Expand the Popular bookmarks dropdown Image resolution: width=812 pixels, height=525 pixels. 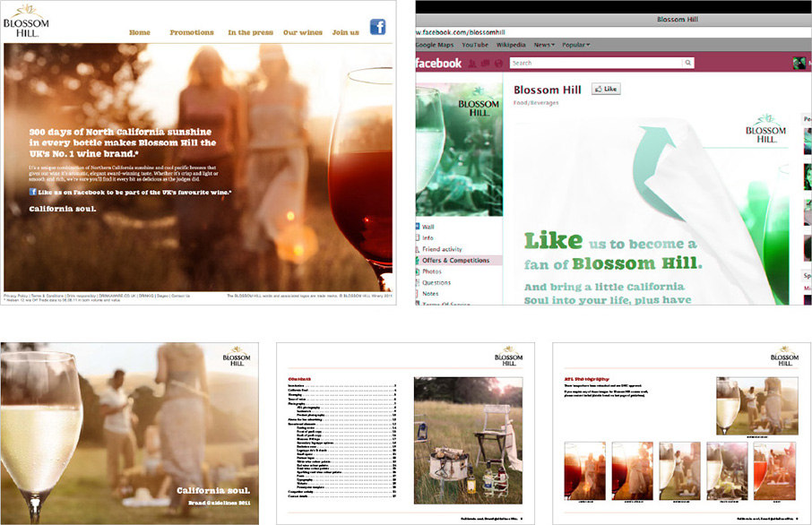[x=579, y=44]
